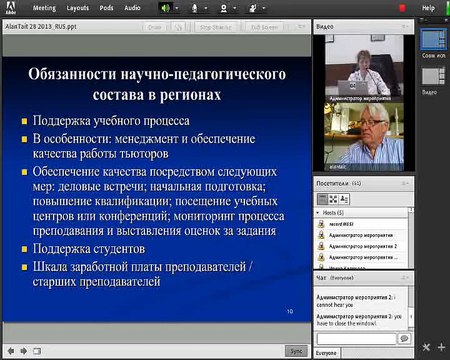The width and height of the screenshot is (450, 360).
Task: Click the Draw button in Share pod
Action: (x=154, y=27)
